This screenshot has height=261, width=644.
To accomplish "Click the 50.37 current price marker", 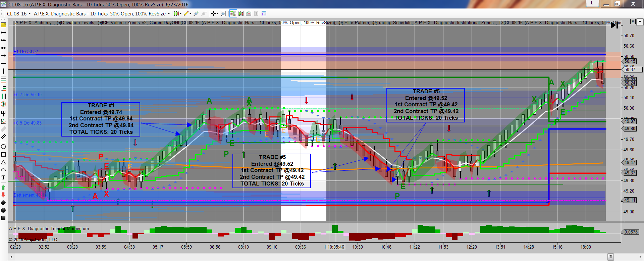I will (x=632, y=69).
